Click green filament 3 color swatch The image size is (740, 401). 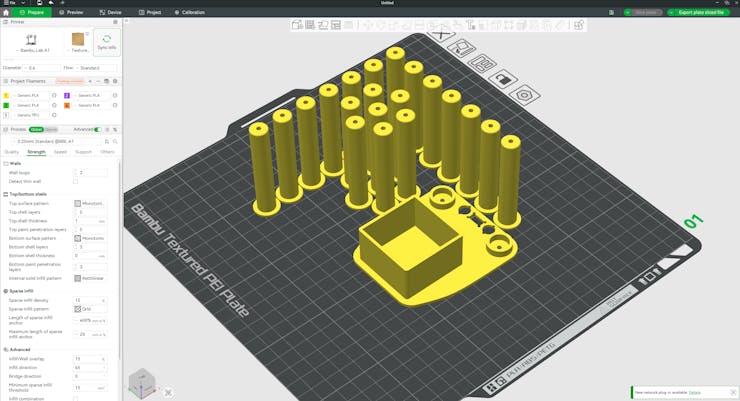click(x=6, y=106)
